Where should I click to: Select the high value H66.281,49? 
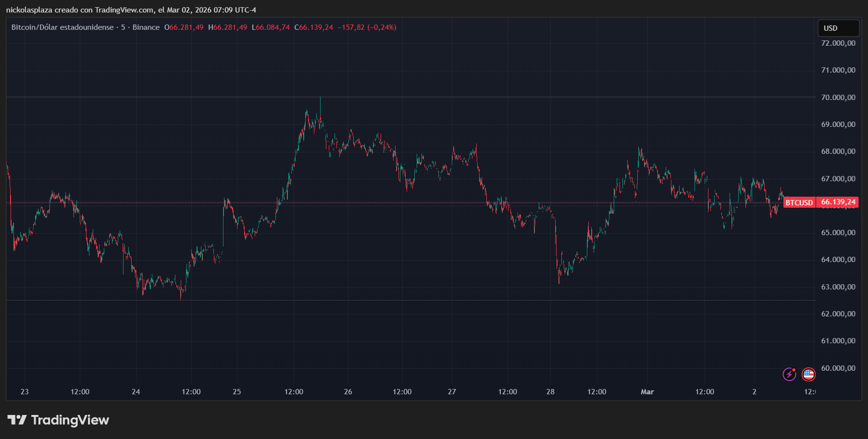(x=227, y=27)
